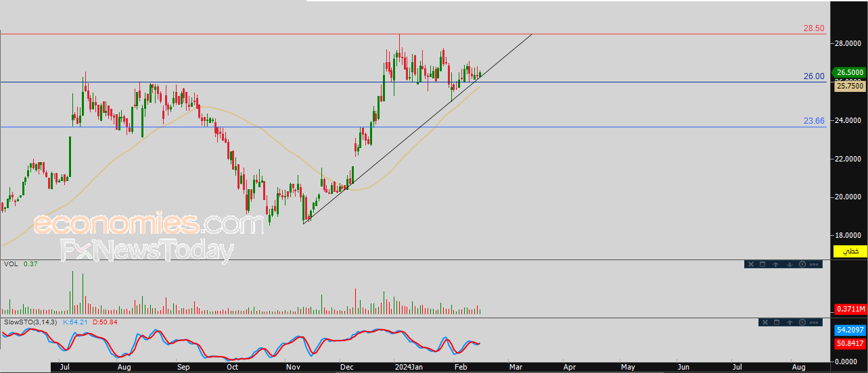Select the green 26.5000 current price tag
The image size is (868, 373).
[849, 72]
